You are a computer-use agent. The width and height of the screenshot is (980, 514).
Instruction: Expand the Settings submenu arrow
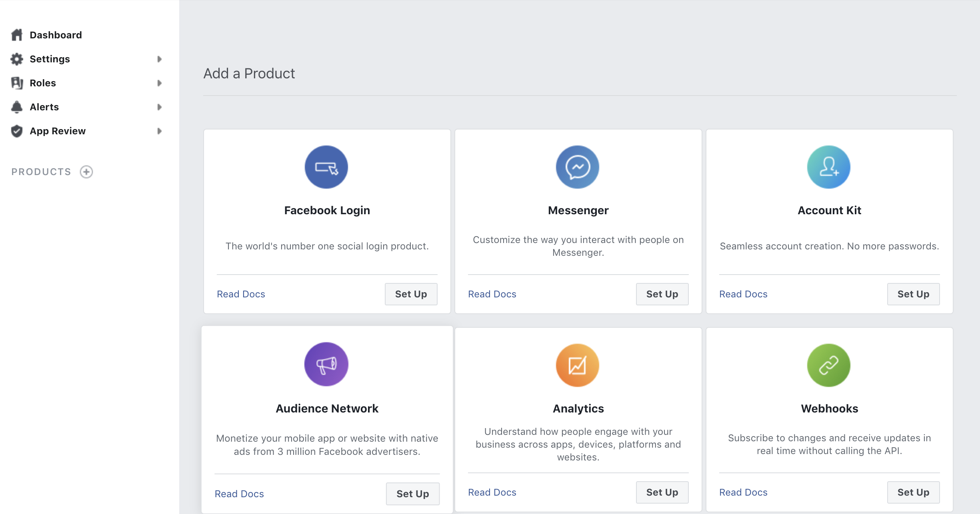tap(159, 59)
